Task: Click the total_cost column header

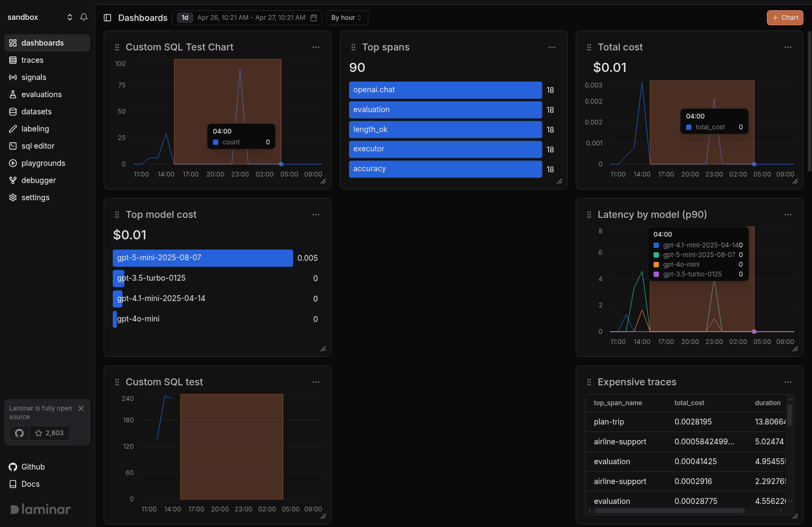Action: click(689, 403)
